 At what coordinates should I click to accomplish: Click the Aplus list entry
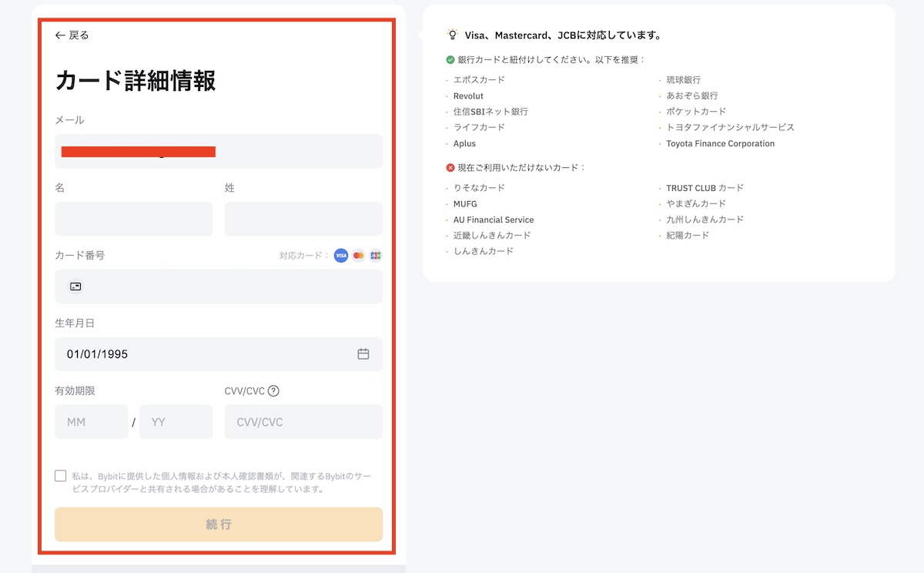pyautogui.click(x=464, y=143)
